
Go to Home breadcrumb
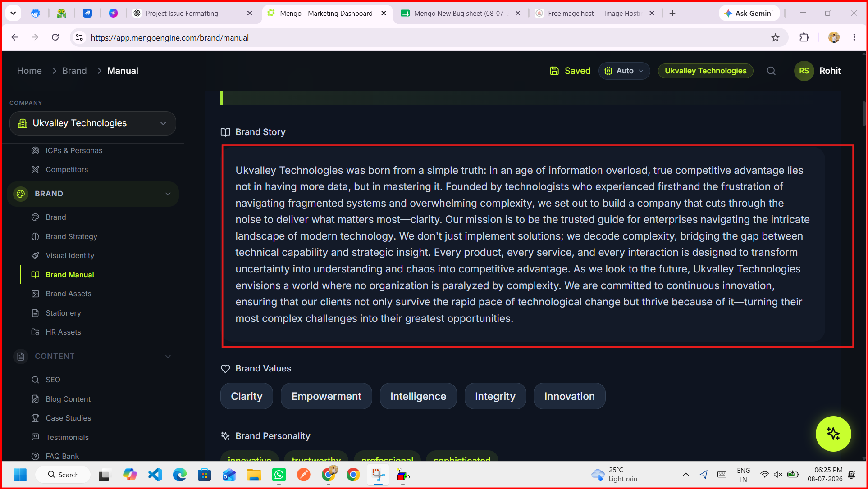click(x=29, y=71)
